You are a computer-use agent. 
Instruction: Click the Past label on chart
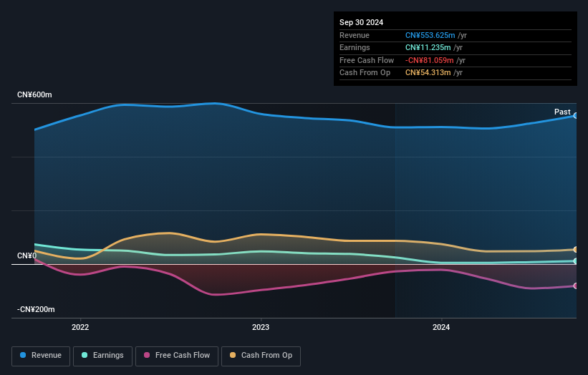562,112
